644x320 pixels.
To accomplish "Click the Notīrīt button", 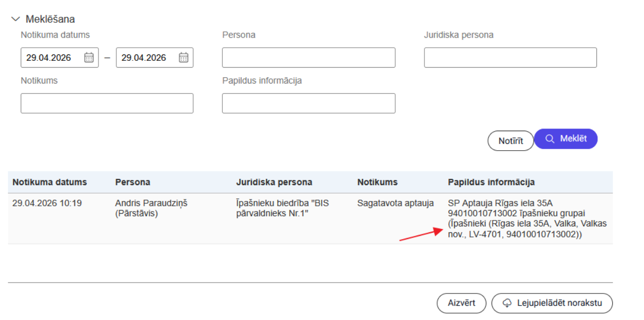I will coord(511,141).
